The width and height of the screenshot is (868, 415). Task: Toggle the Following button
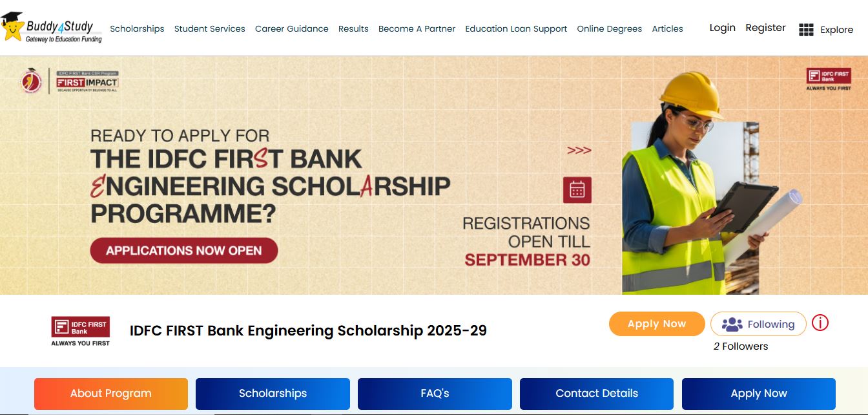758,324
